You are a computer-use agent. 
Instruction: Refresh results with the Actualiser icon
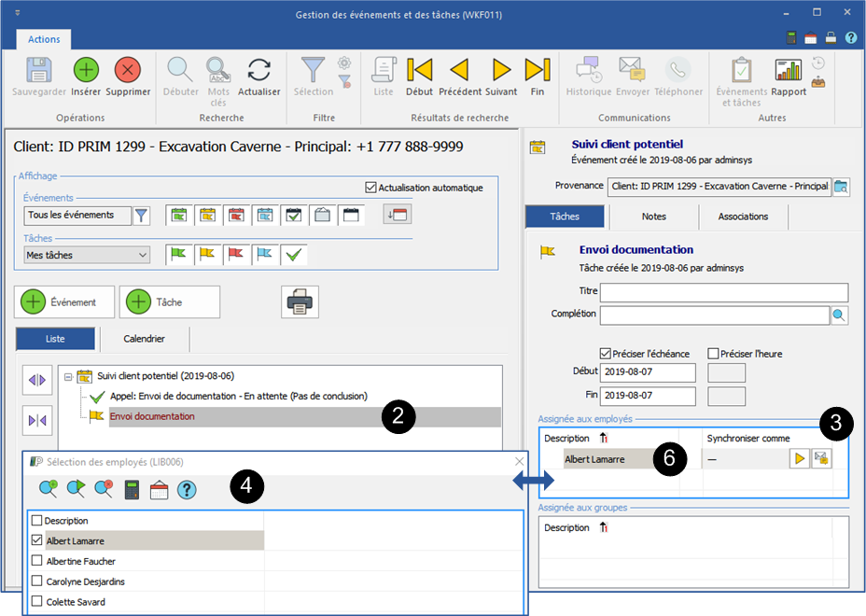point(258,71)
